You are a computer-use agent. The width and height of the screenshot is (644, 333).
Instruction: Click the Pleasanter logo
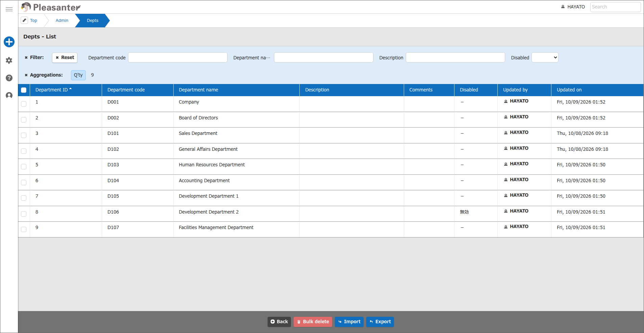click(51, 7)
